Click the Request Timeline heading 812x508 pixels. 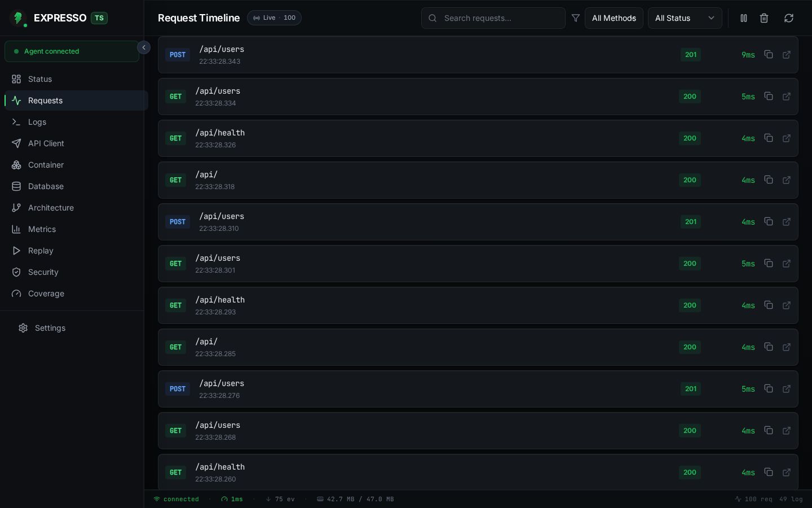click(x=198, y=18)
